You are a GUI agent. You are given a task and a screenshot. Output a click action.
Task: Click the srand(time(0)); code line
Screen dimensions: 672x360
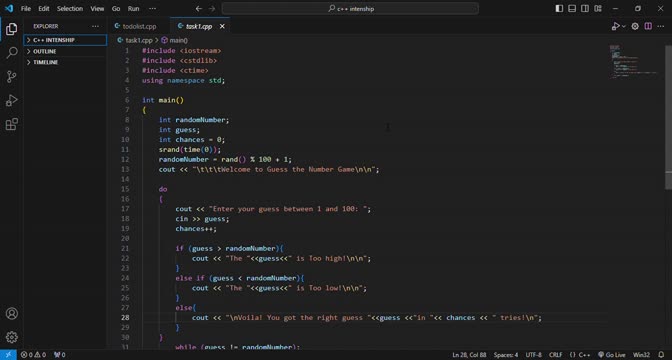point(190,150)
